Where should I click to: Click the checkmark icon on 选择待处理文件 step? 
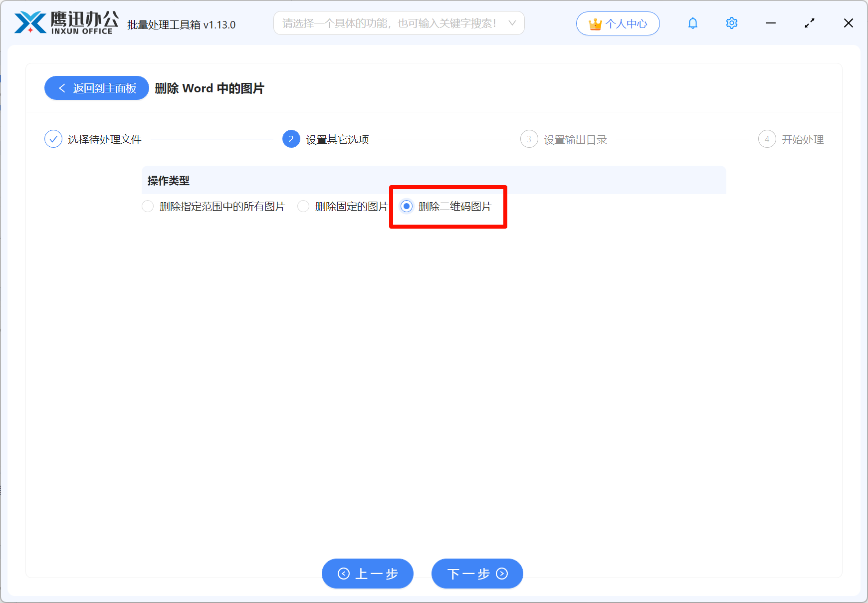pyautogui.click(x=53, y=139)
